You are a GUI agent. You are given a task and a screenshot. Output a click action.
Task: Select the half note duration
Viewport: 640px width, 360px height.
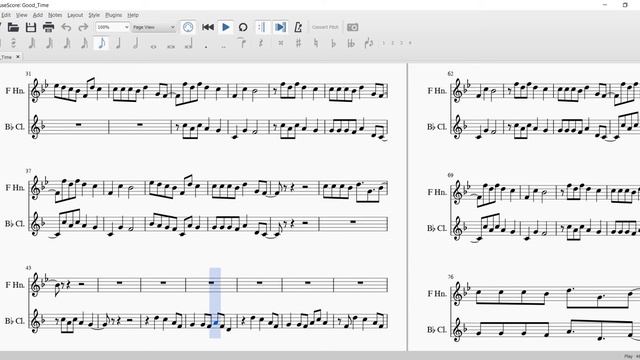pyautogui.click(x=136, y=43)
